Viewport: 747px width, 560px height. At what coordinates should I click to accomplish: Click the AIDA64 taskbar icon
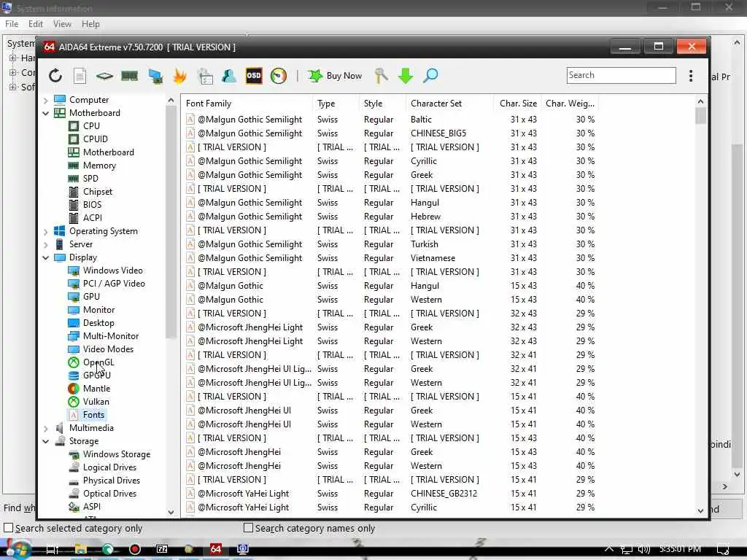215,549
